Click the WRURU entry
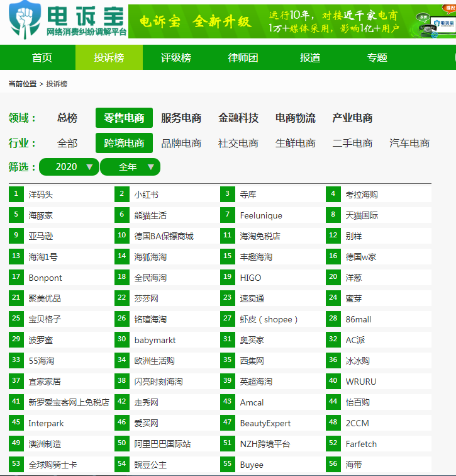 click(x=361, y=382)
